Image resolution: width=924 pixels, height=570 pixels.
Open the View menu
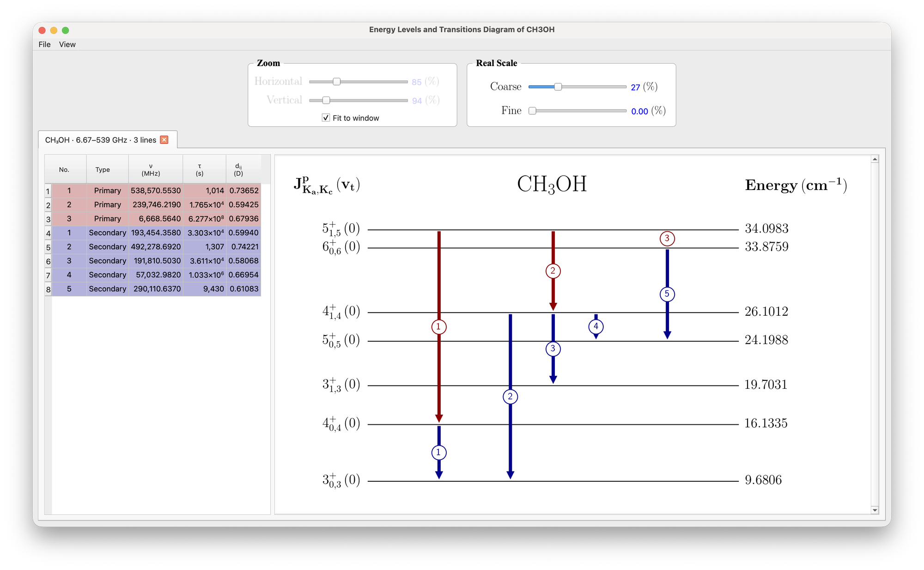click(x=67, y=44)
